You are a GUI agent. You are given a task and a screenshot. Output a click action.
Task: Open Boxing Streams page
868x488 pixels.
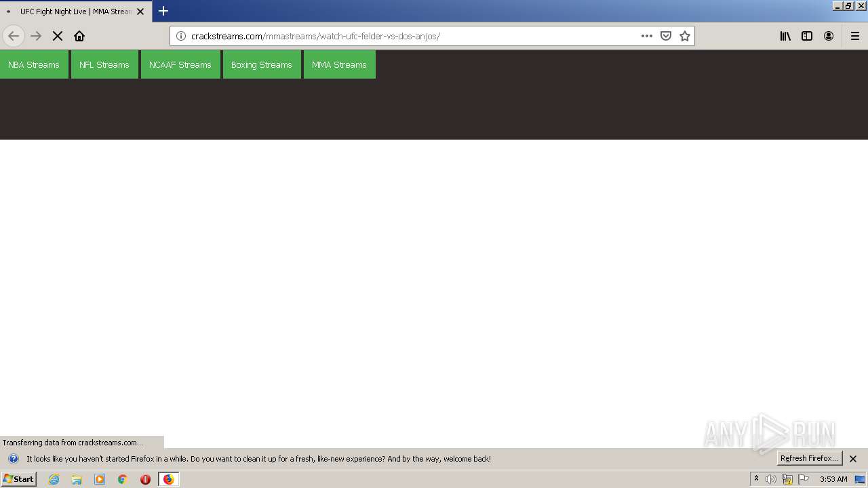click(x=262, y=64)
